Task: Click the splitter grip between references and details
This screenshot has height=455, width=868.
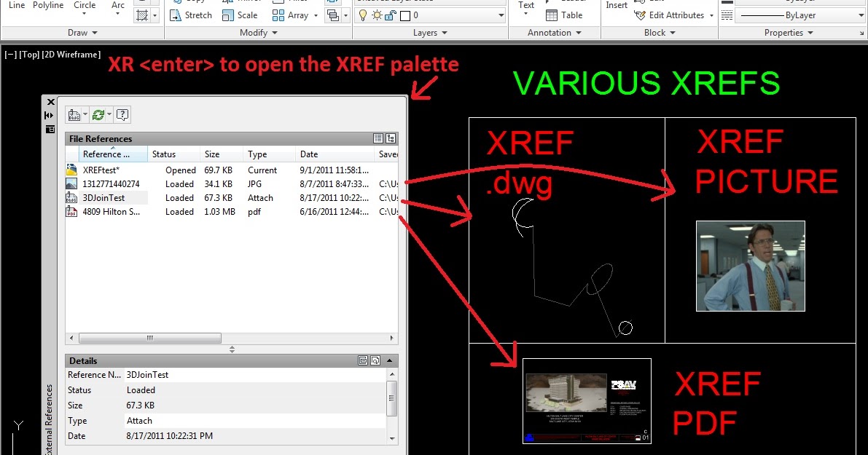Action: coord(232,349)
